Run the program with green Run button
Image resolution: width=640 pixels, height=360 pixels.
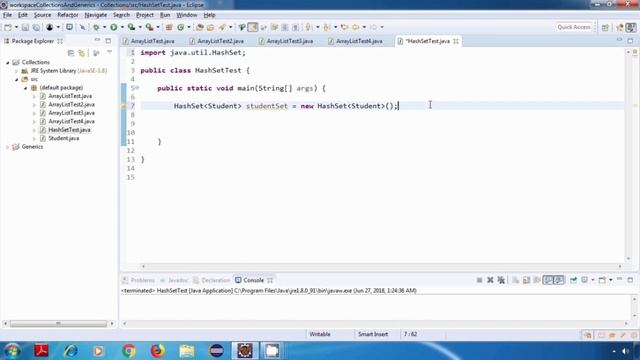(x=114, y=27)
